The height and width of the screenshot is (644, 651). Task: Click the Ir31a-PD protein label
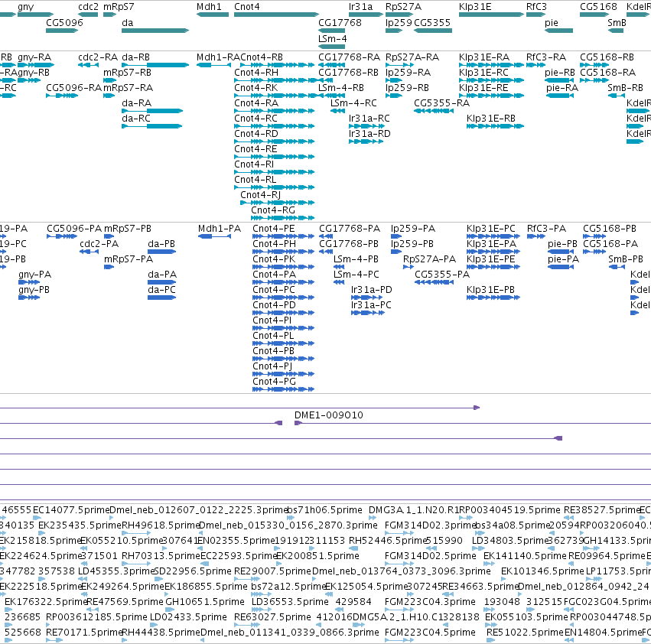(372, 289)
